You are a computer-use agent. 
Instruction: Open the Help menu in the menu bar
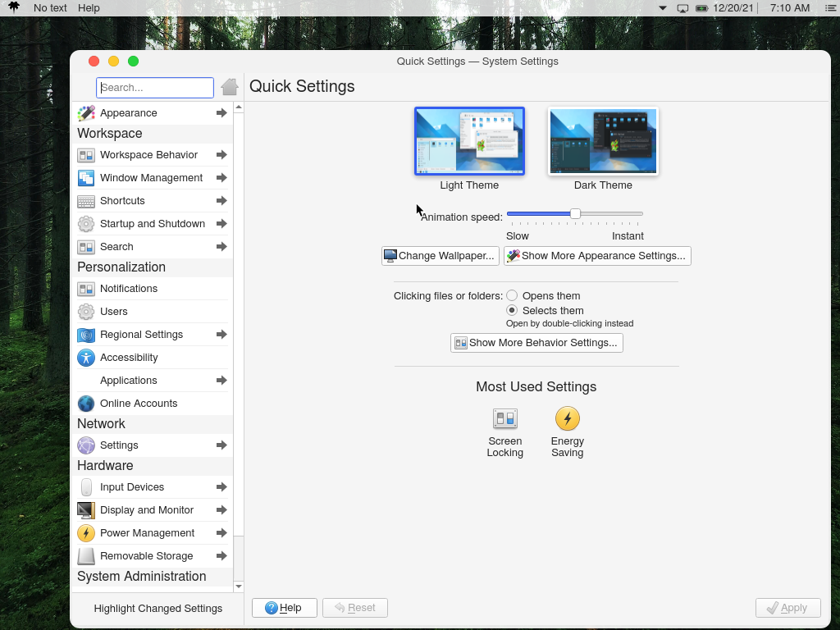[89, 7]
